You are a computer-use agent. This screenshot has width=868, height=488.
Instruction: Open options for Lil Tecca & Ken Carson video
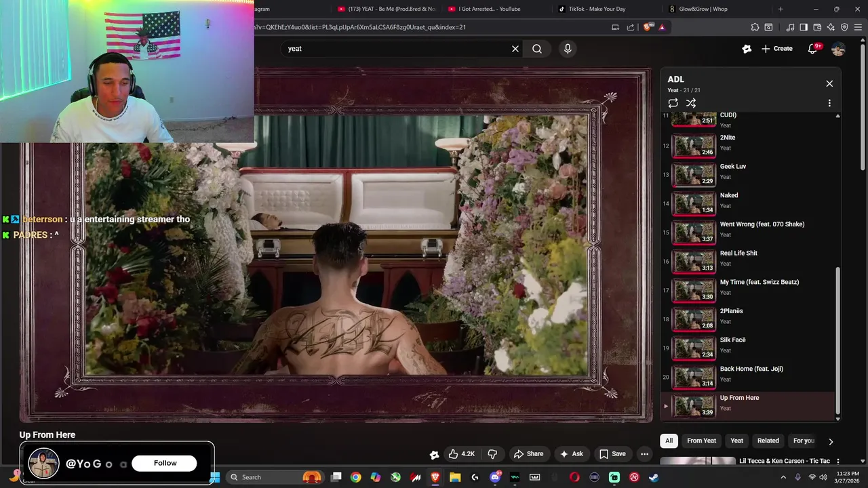pos(837,462)
